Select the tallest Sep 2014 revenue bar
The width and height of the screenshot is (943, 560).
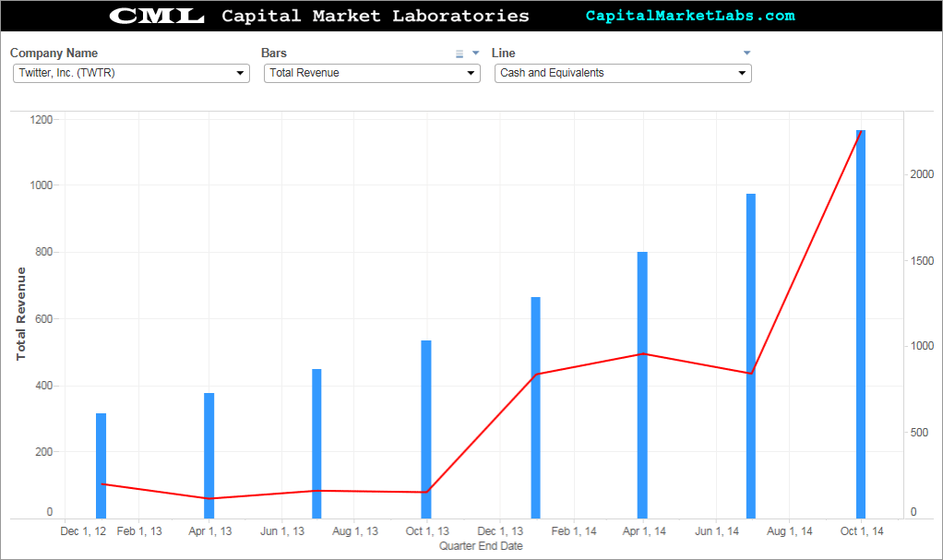coord(861,324)
